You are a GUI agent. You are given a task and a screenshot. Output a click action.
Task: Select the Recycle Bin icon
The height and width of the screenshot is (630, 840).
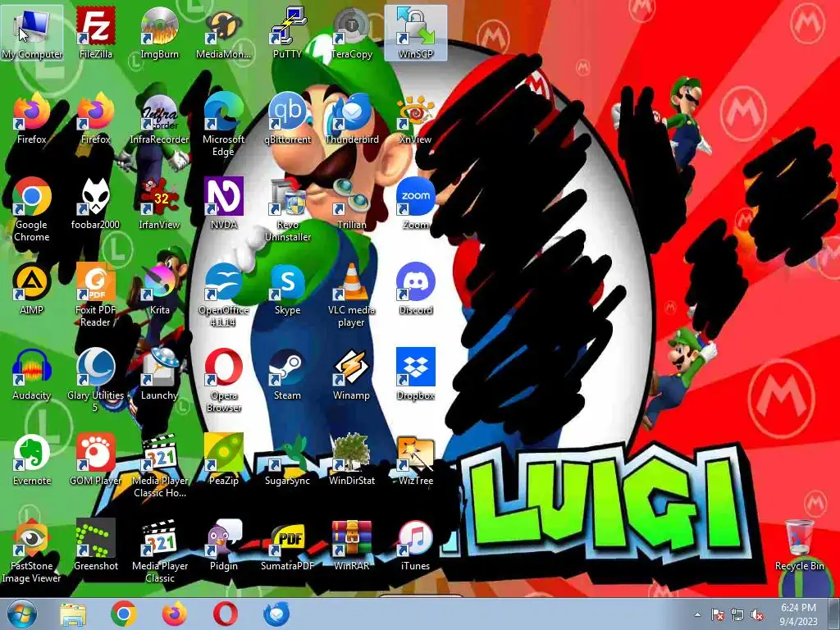click(800, 546)
